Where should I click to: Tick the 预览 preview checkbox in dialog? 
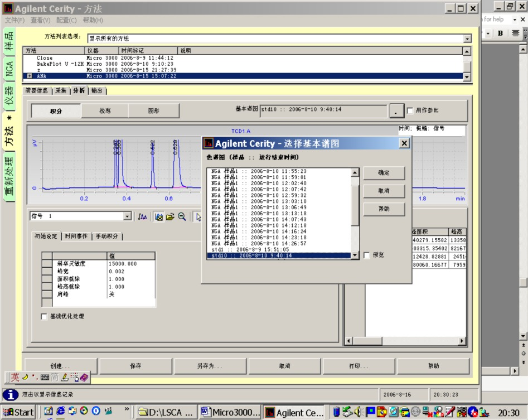pos(367,255)
